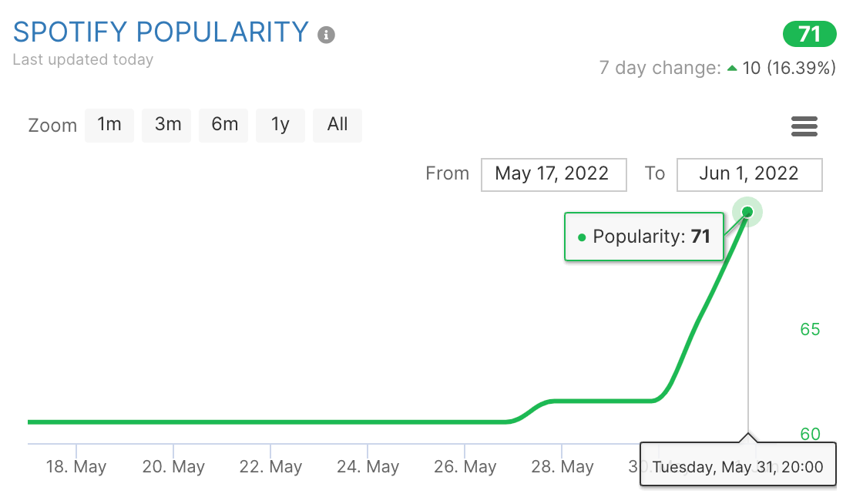Select the highlighted data point on line

[x=747, y=212]
